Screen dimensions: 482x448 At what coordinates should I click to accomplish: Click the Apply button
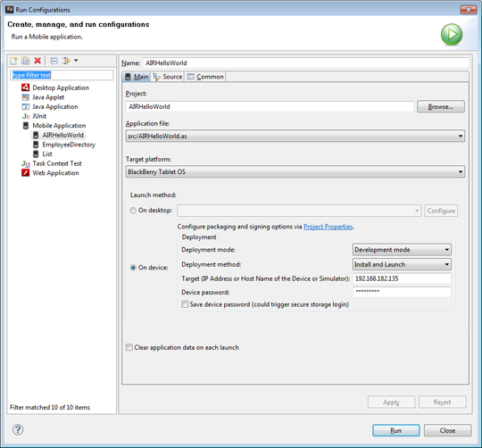click(391, 402)
